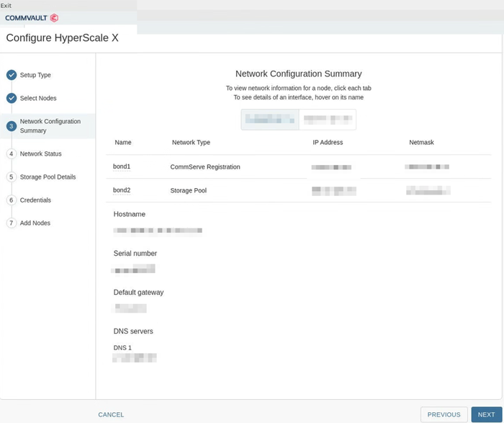This screenshot has width=504, height=423.
Task: Jump to the Add Nodes step
Action: coord(35,223)
